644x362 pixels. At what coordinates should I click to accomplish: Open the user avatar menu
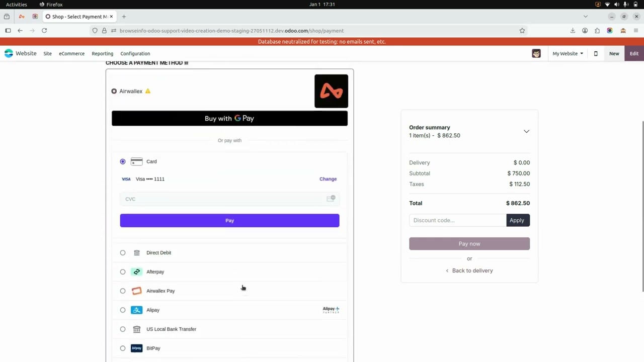pyautogui.click(x=536, y=53)
